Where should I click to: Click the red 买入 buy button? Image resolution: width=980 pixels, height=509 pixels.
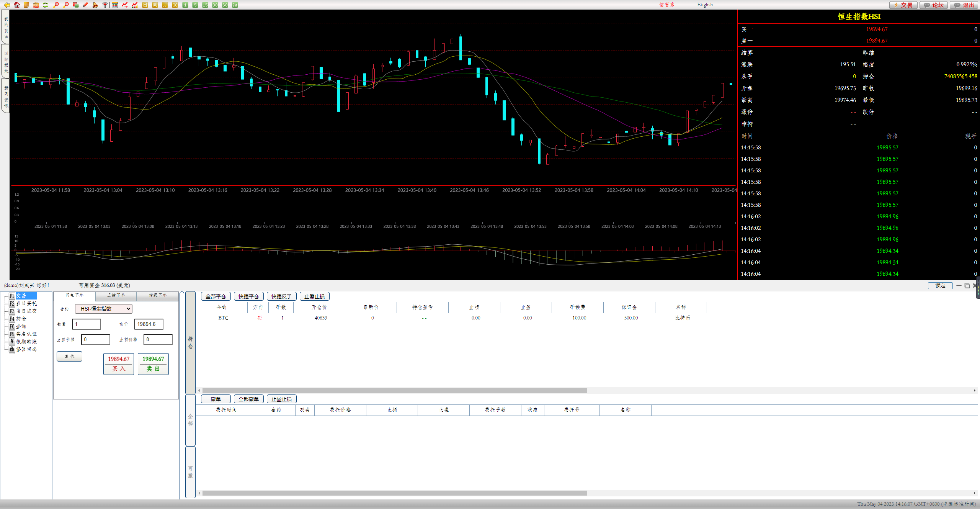pos(119,364)
